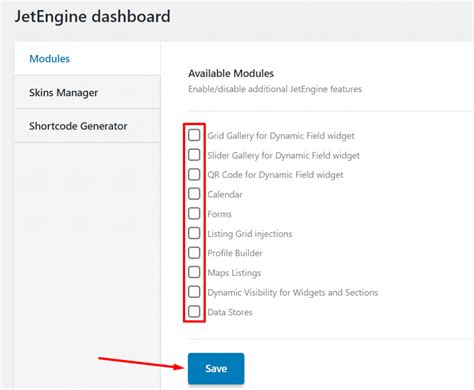474x390 pixels.
Task: Click the 'QR Code for Dynamic Field widget' label
Action: point(275,175)
